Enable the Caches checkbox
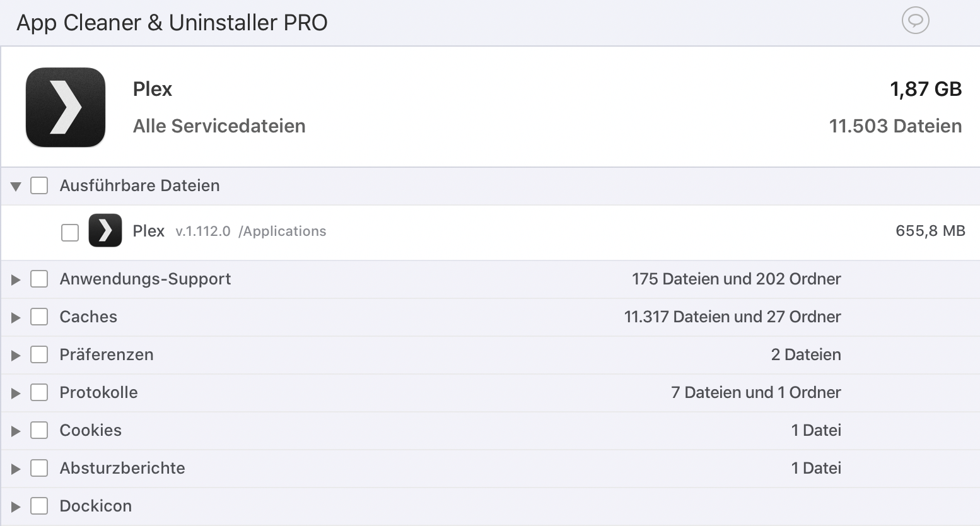This screenshot has height=526, width=980. tap(39, 317)
